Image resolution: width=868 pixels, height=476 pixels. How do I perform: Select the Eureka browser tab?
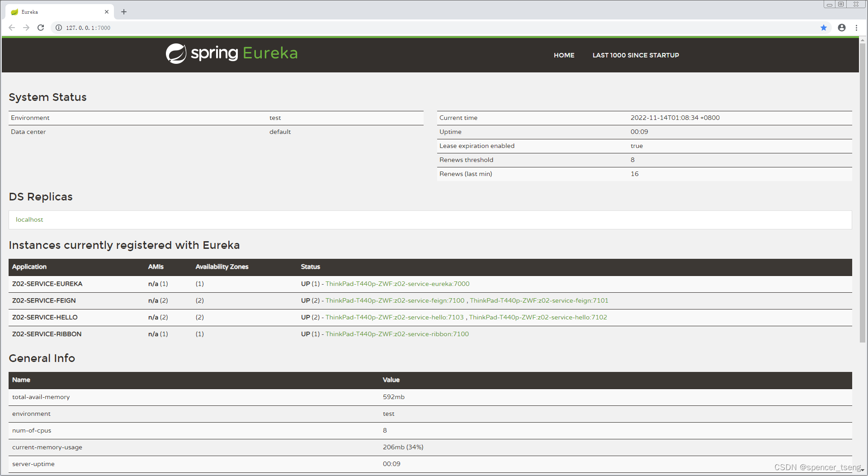tap(54, 12)
